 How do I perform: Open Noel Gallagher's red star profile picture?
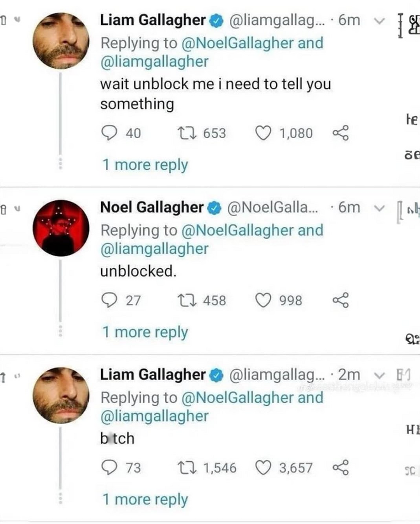(61, 228)
